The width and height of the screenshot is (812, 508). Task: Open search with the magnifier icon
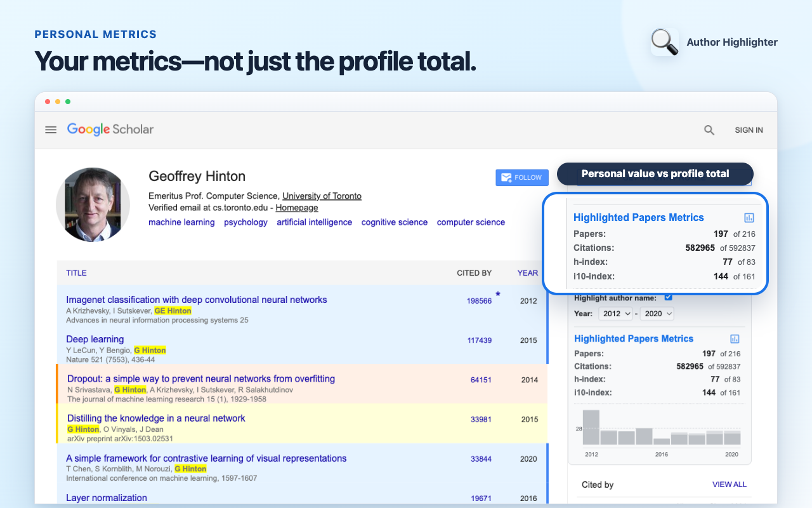pos(709,130)
